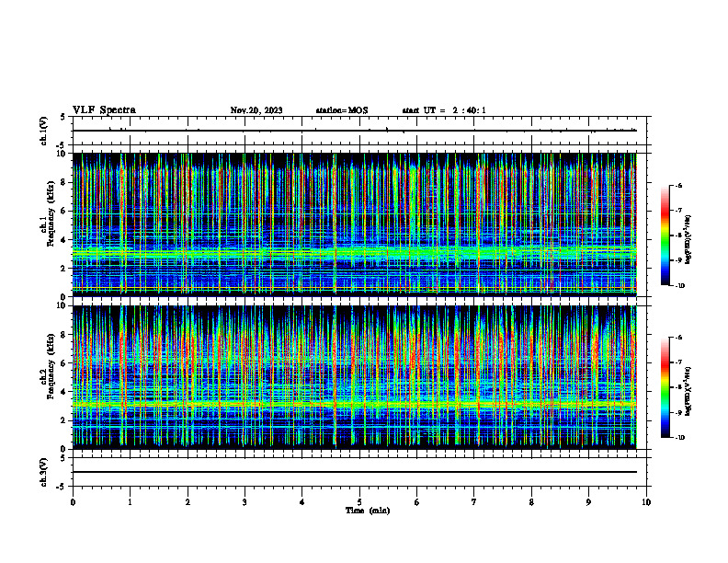Click the "-10" label on upper colorbar
The height and width of the screenshot is (563, 728).
(x=679, y=286)
